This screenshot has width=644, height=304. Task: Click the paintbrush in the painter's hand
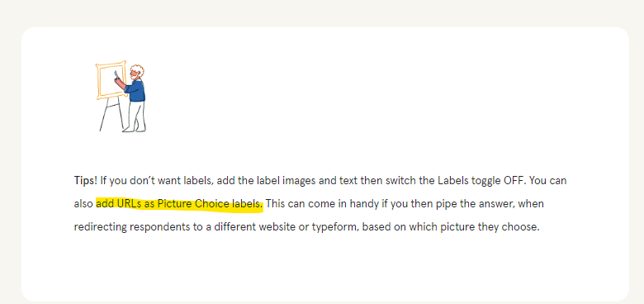(x=116, y=75)
